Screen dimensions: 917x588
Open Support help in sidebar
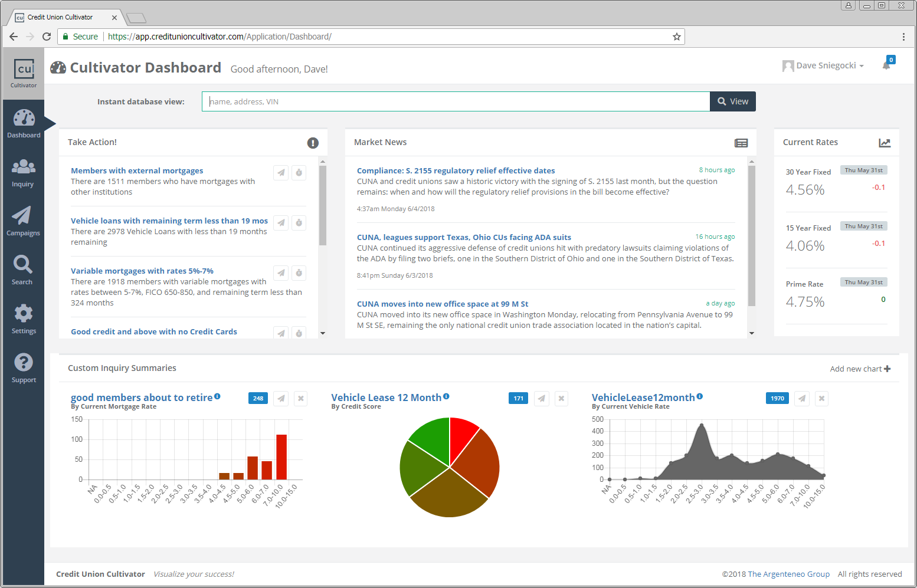pos(24,369)
